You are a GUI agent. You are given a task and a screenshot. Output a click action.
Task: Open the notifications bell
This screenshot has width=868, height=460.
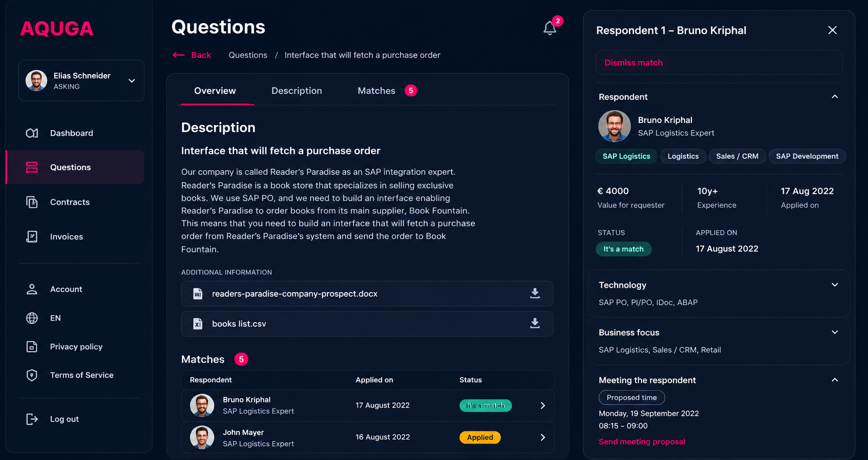click(550, 28)
